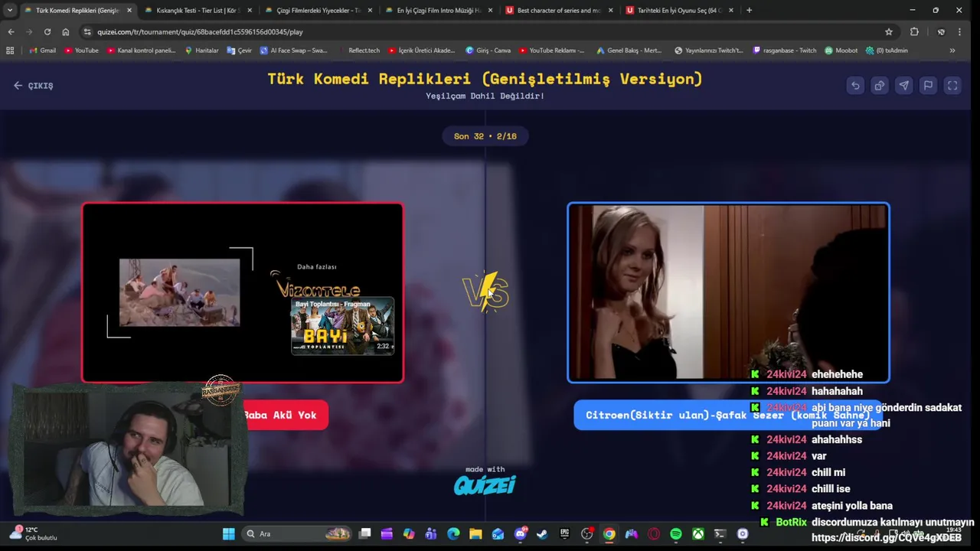980x551 pixels.
Task: Open Haritalar bookmark
Action: [x=201, y=51]
